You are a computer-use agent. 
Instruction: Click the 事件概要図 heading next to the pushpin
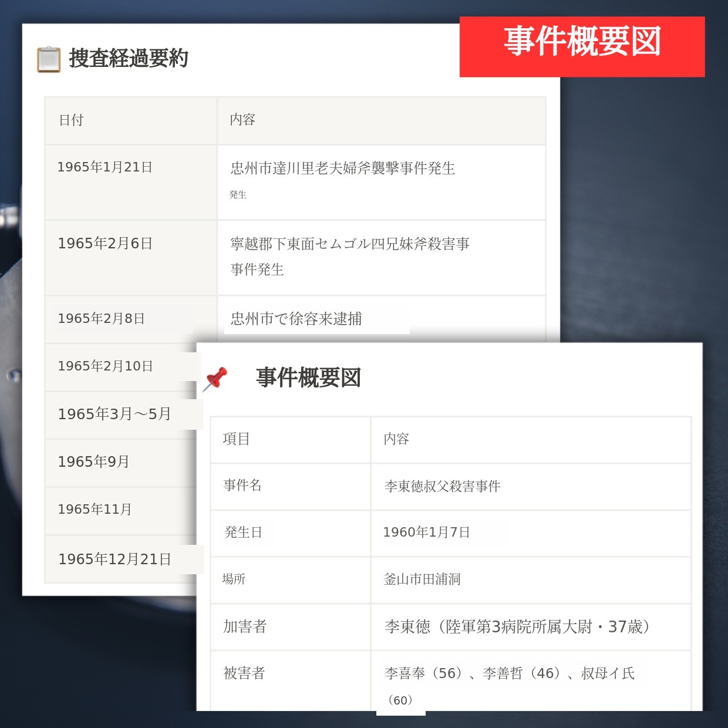coord(308,378)
